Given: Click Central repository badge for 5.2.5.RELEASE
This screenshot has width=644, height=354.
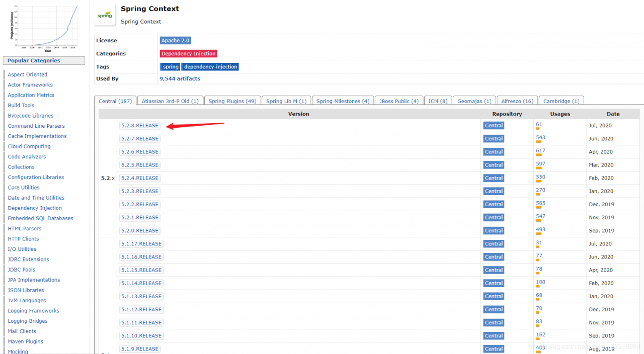Looking at the screenshot, I should pyautogui.click(x=494, y=165).
